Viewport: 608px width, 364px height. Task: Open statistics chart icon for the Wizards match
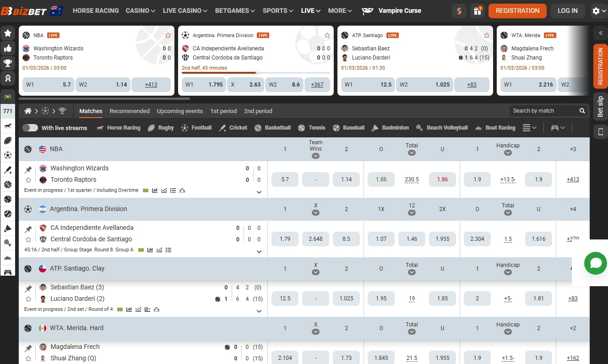(154, 190)
